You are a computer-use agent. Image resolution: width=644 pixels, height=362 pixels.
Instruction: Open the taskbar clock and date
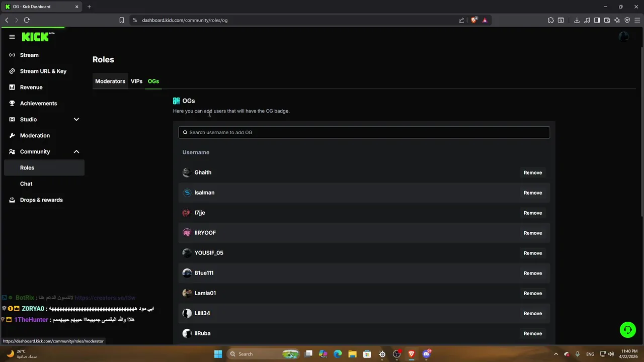coord(629,354)
